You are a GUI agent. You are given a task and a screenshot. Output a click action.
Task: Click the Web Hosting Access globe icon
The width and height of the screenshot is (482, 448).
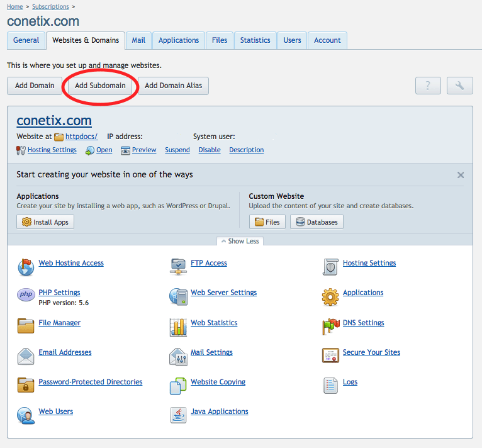(x=26, y=267)
